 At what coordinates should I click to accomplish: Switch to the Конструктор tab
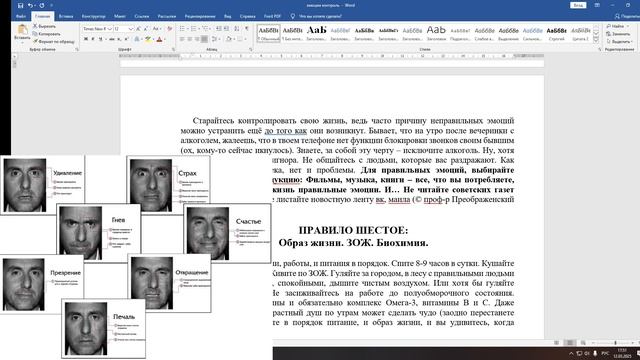click(93, 16)
